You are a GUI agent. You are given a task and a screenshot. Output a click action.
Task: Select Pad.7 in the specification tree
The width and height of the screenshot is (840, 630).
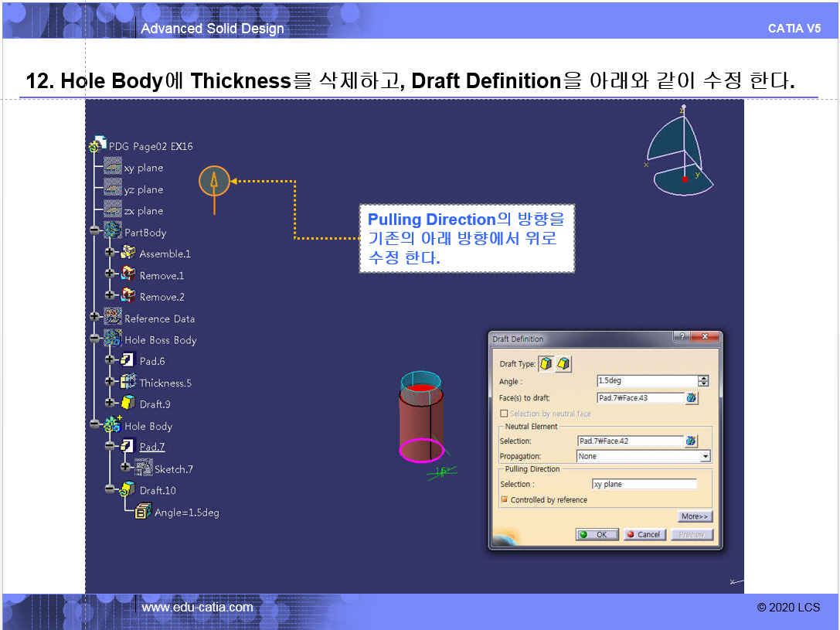[x=151, y=447]
